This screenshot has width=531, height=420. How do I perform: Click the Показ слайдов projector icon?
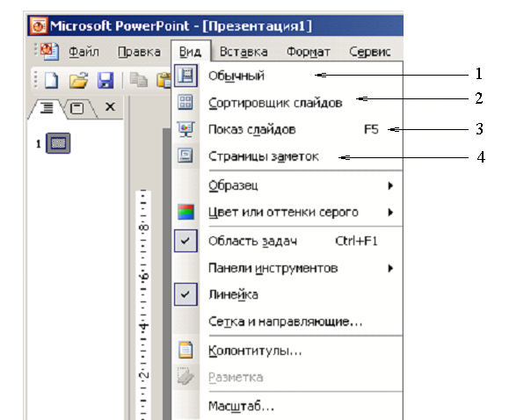click(x=185, y=129)
